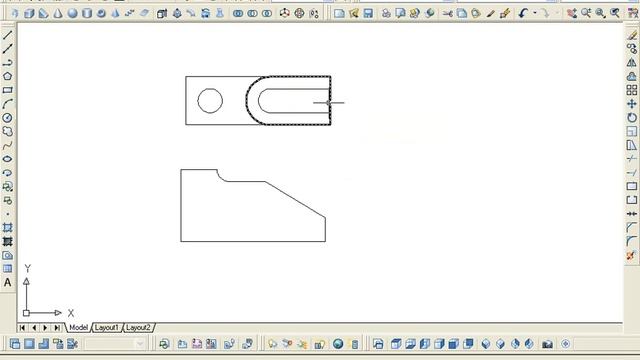Click the 3D Rotate gizmo icon
The width and height of the screenshot is (640, 360).
299,13
